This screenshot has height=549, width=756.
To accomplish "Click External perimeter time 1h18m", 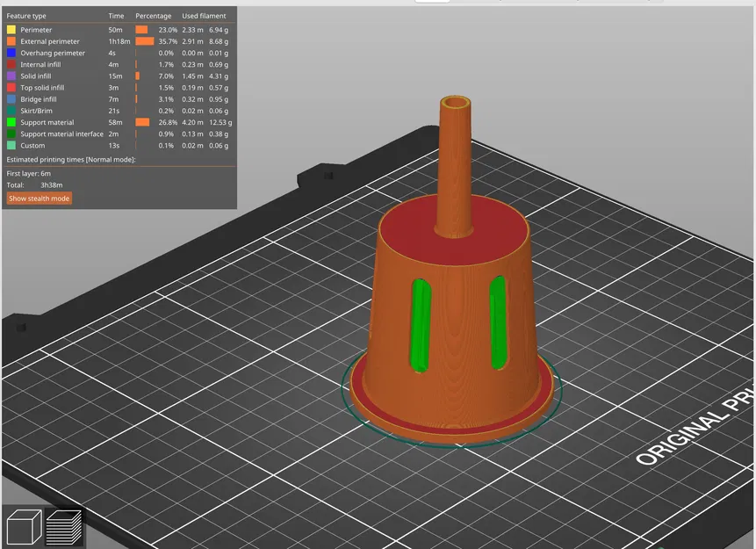I will point(119,41).
